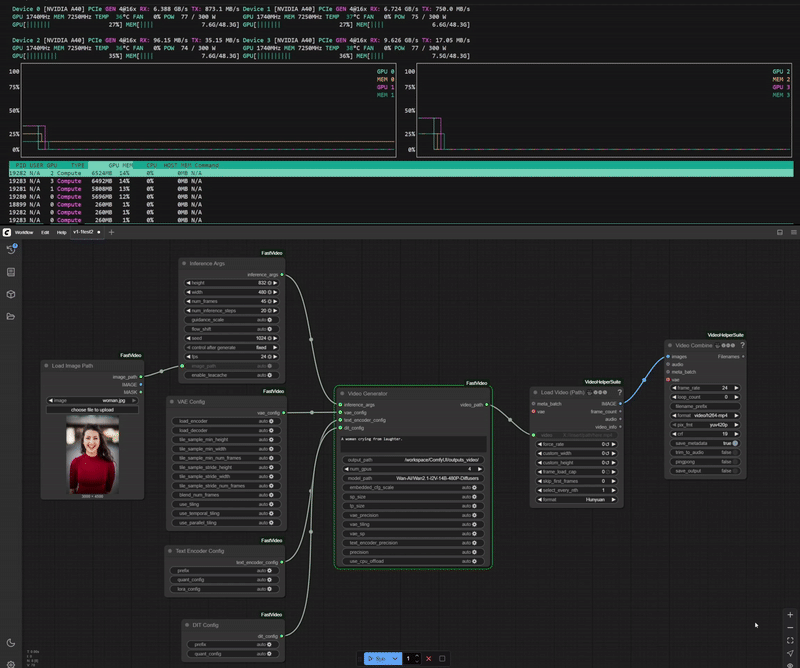The image size is (800, 668).
Task: Change control after generate fixed value
Action: tap(232, 348)
